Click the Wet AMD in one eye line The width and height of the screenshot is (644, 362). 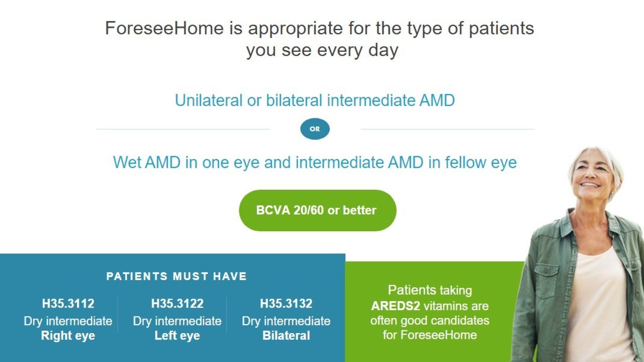coord(315,163)
